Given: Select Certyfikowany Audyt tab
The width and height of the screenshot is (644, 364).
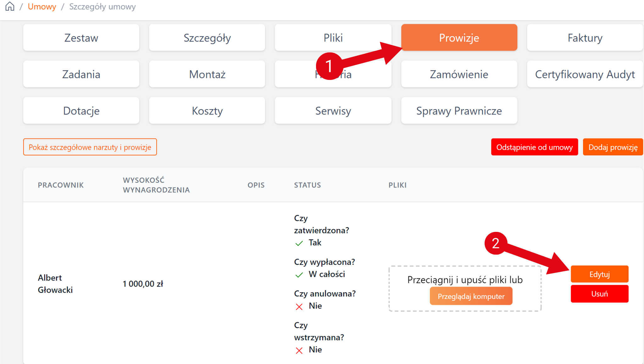Looking at the screenshot, I should [x=585, y=74].
